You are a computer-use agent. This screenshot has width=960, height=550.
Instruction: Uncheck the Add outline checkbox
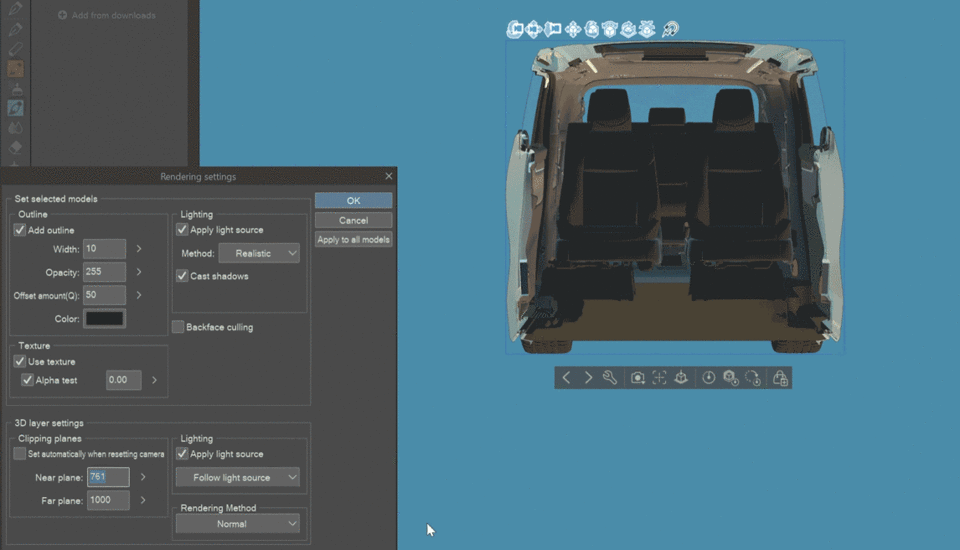(20, 230)
